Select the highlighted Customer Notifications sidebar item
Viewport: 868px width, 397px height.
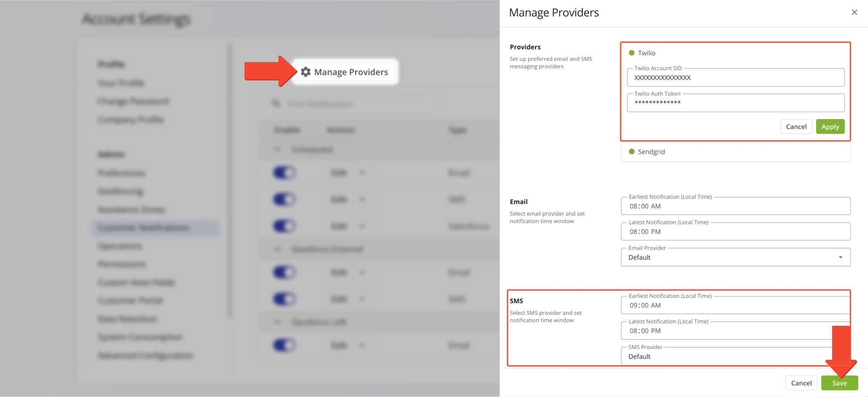click(x=144, y=228)
